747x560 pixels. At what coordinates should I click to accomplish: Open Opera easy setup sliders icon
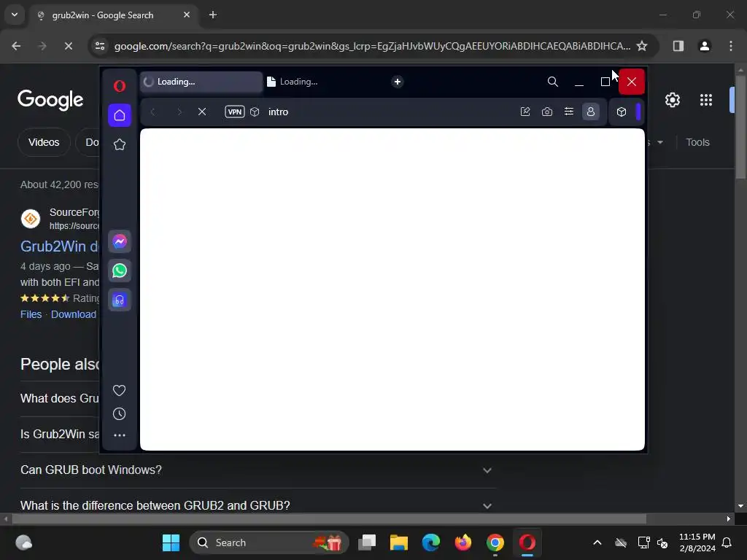coord(569,112)
